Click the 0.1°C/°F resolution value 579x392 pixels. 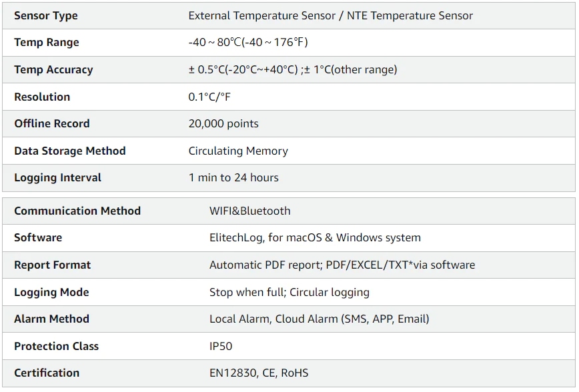[x=209, y=97]
